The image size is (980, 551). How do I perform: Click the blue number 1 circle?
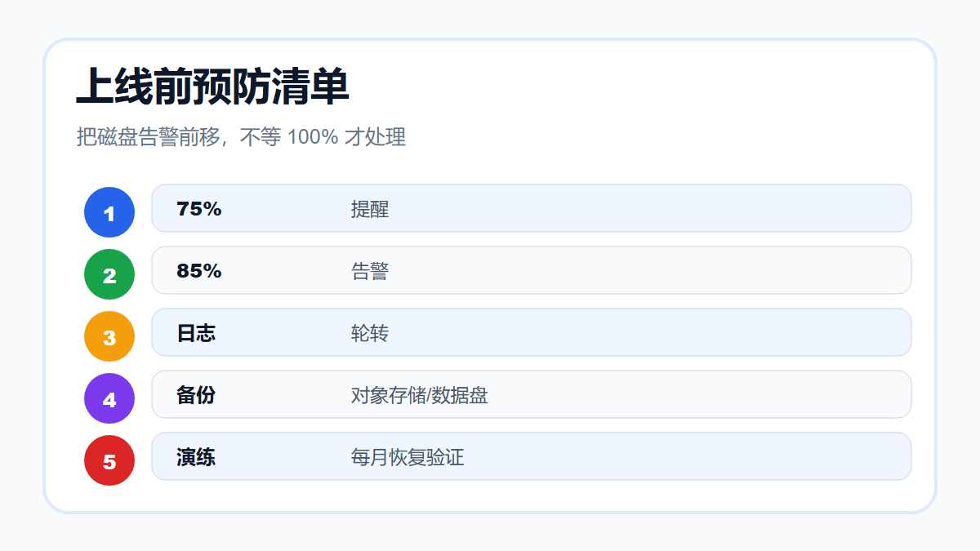(x=109, y=212)
